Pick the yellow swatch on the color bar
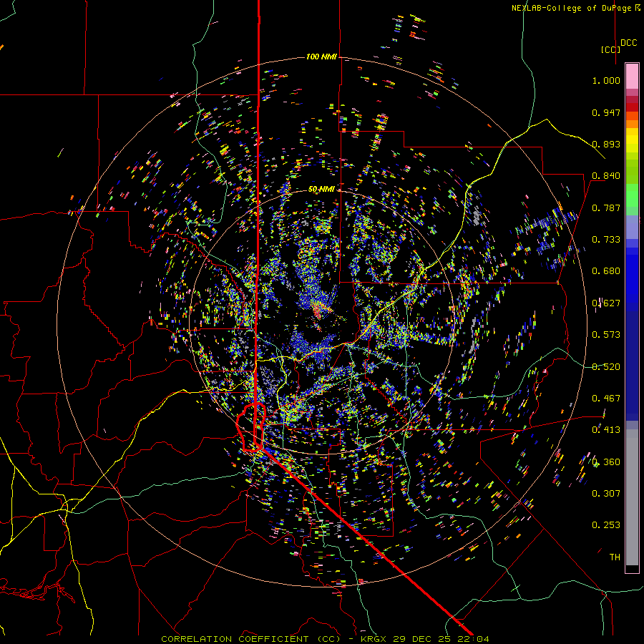The image size is (644, 644). pos(632,140)
